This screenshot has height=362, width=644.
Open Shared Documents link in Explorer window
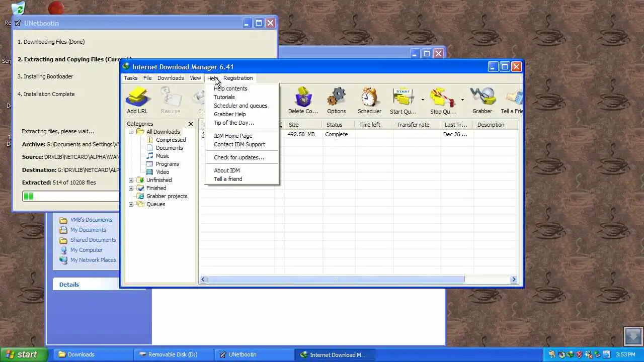pyautogui.click(x=93, y=240)
